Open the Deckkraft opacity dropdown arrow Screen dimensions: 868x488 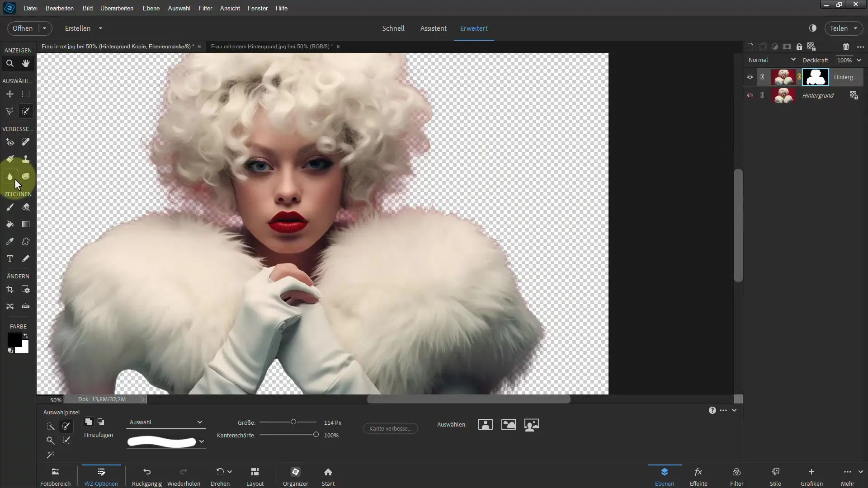[859, 60]
